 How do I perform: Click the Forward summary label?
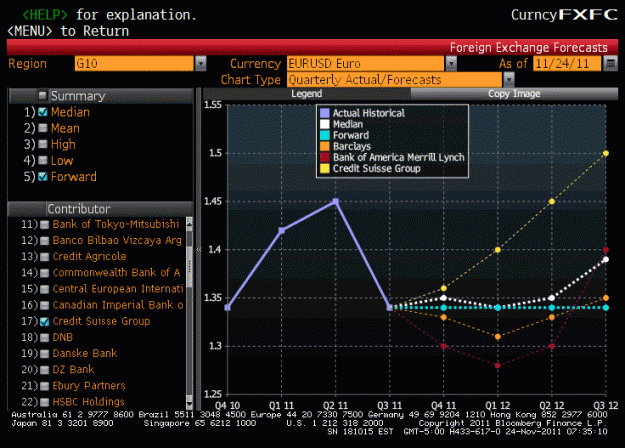click(74, 177)
